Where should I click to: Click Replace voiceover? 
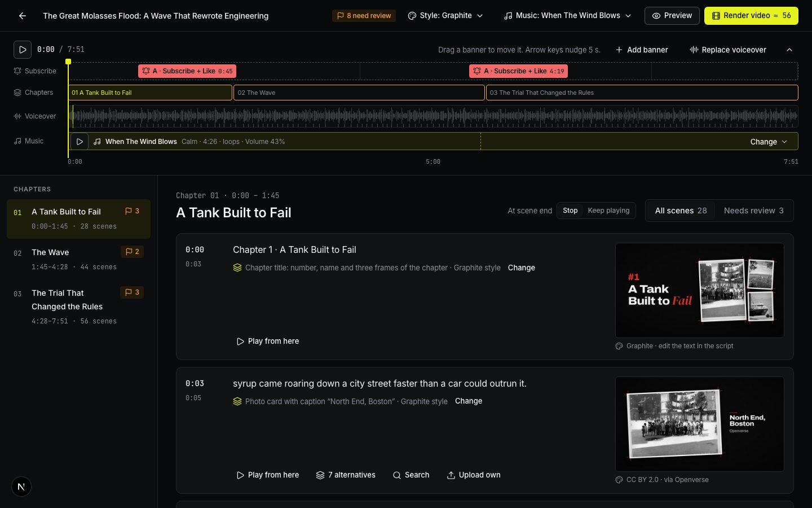[x=727, y=50]
